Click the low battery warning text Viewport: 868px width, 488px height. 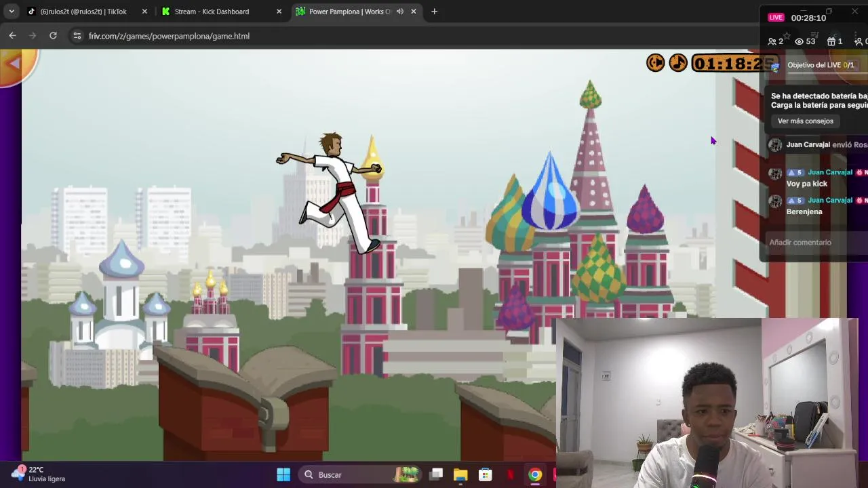click(x=819, y=100)
